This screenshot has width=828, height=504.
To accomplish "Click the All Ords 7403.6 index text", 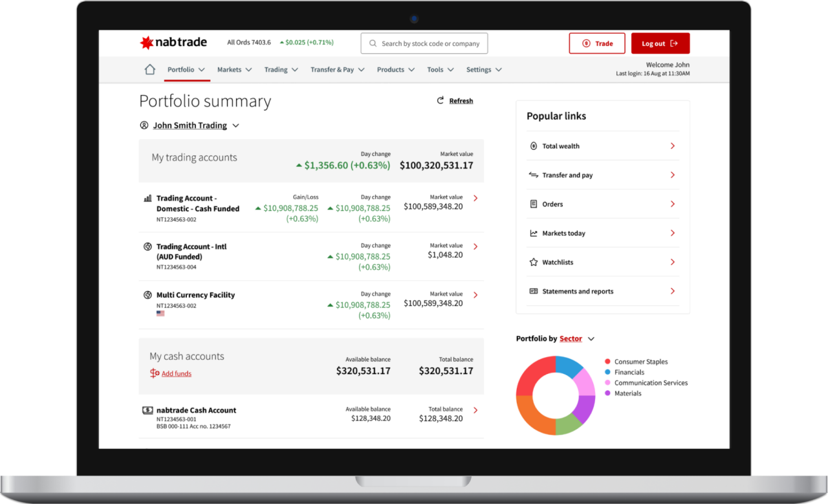I will [x=249, y=43].
